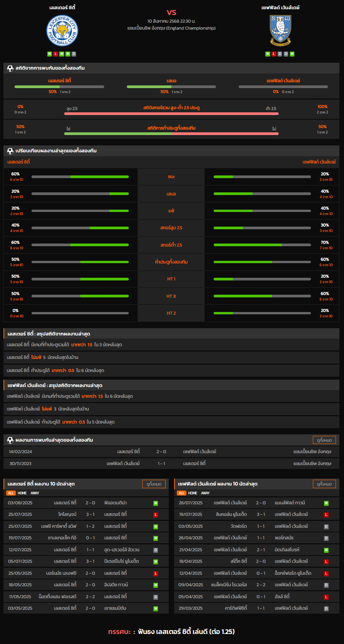Click the Sheffield Wednesday owl crest
The width and height of the screenshot is (344, 644).
[x=281, y=31]
